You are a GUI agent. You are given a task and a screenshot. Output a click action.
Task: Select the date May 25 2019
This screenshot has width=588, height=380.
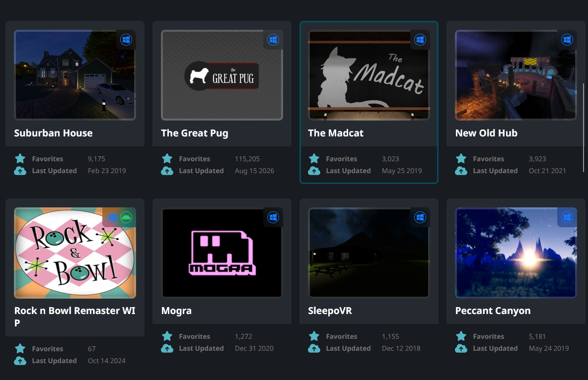coord(402,171)
